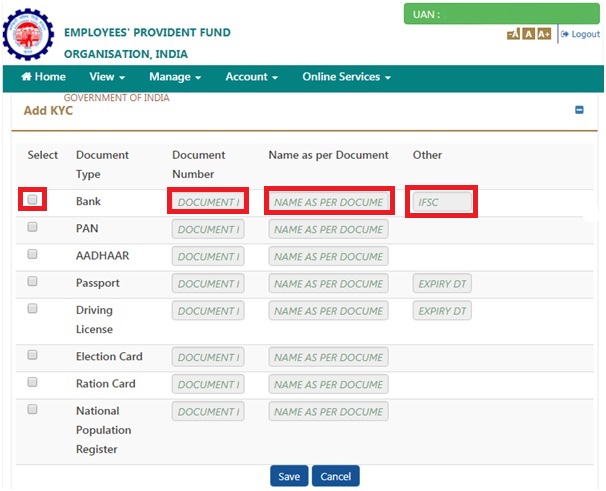Focus Bank name as per document field
The height and width of the screenshot is (491, 606).
[x=329, y=202]
